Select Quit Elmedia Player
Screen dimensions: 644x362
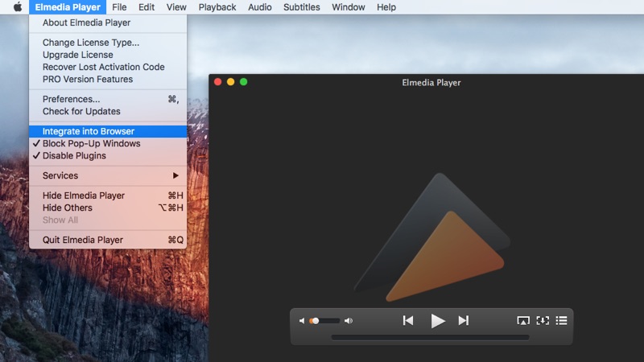(x=108, y=240)
